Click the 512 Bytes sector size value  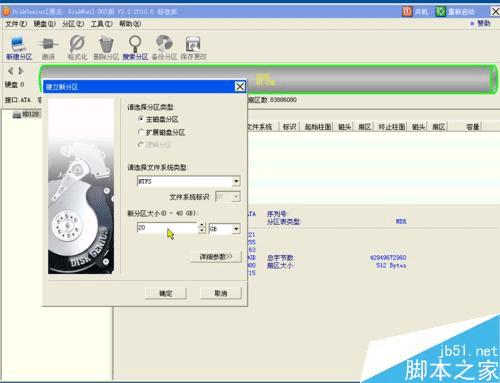(x=391, y=265)
